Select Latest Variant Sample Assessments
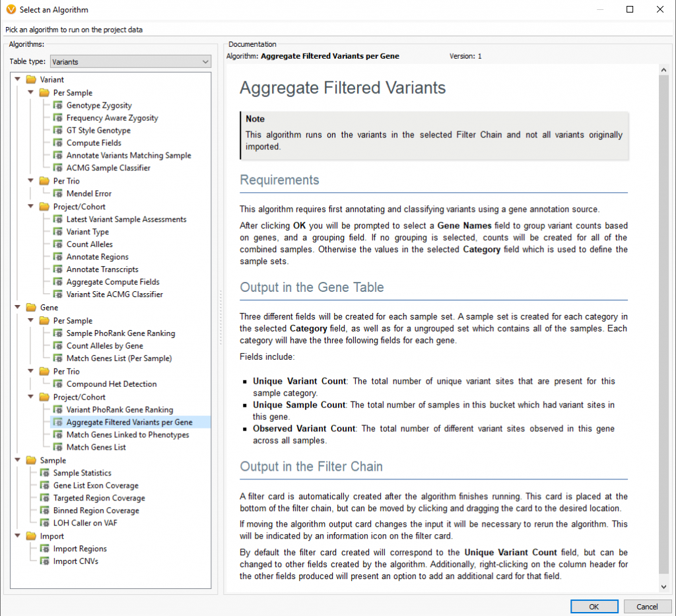This screenshot has height=616, width=676. pyautogui.click(x=126, y=219)
